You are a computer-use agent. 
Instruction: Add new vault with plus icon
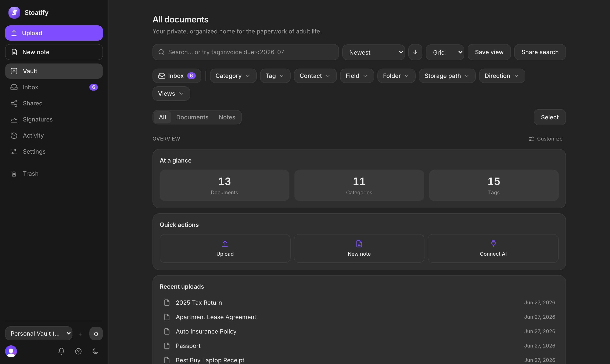[x=81, y=334]
